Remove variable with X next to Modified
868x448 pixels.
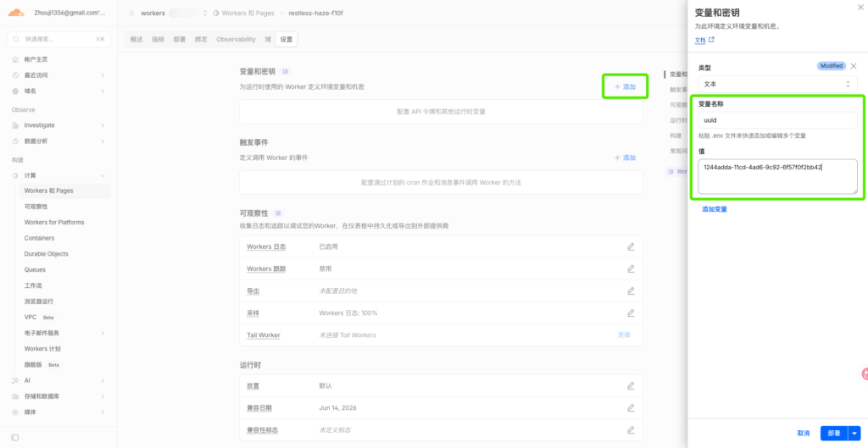point(853,66)
